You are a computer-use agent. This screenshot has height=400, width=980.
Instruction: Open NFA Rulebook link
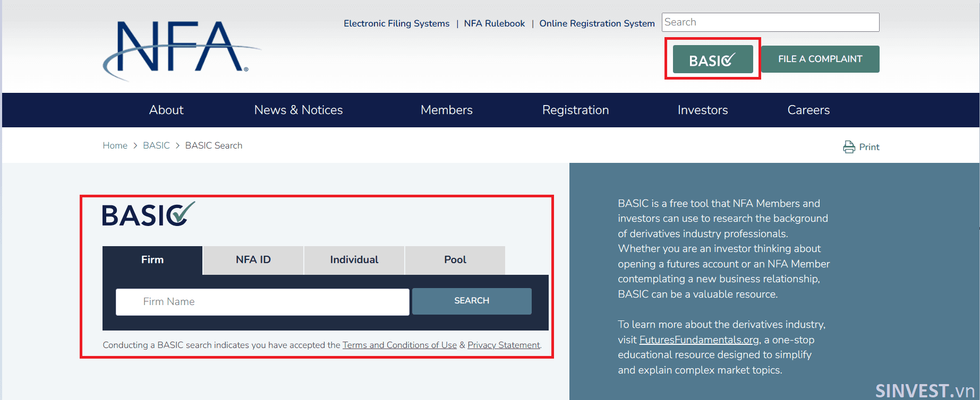[495, 23]
